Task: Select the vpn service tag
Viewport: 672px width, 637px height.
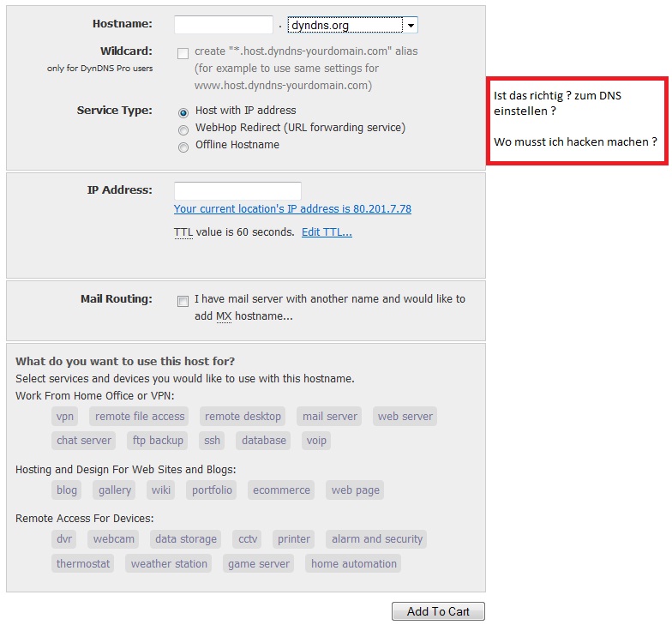Action: (x=65, y=417)
